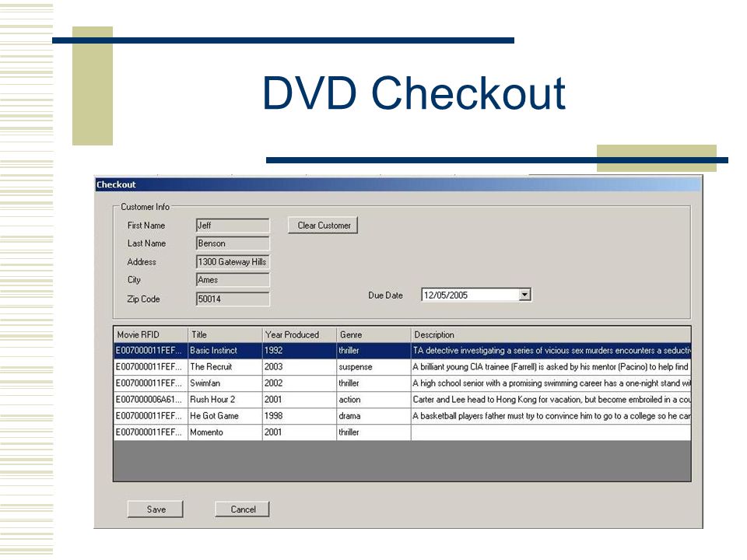Click the Last Name field containing Benson
Screen dimensions: 747x560
click(x=233, y=243)
